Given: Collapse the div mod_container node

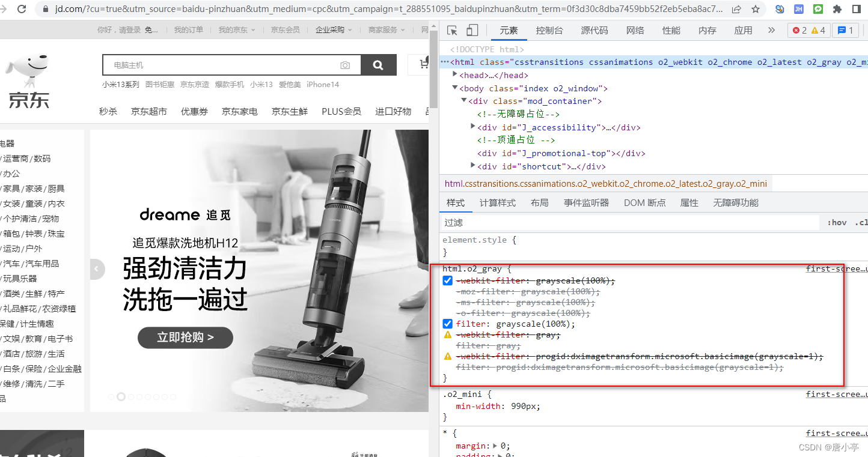Looking at the screenshot, I should coord(464,101).
